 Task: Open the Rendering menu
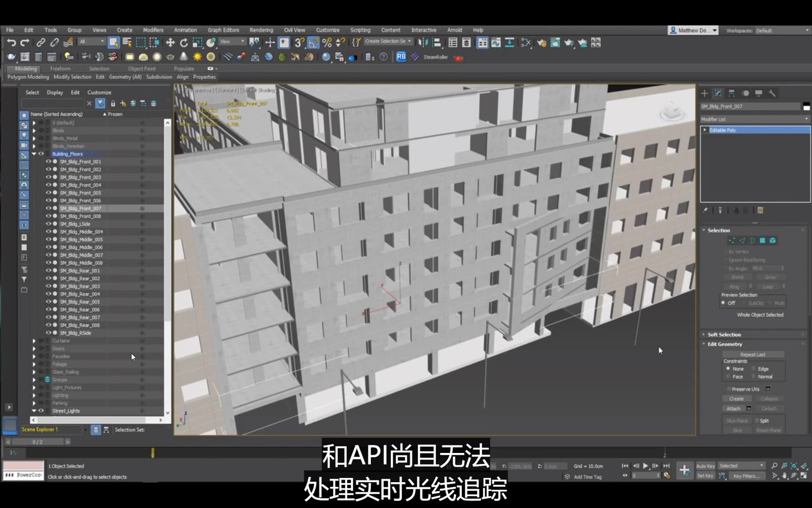pyautogui.click(x=261, y=30)
